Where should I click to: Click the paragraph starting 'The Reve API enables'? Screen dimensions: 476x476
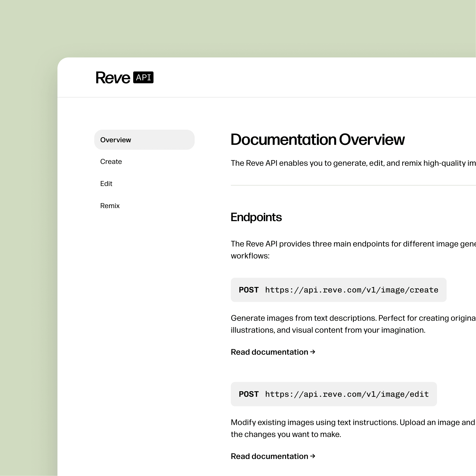tap(352, 163)
